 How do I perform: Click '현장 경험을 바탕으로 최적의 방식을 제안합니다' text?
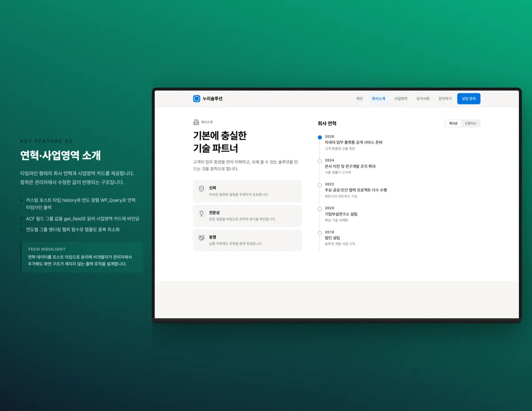[242, 219]
